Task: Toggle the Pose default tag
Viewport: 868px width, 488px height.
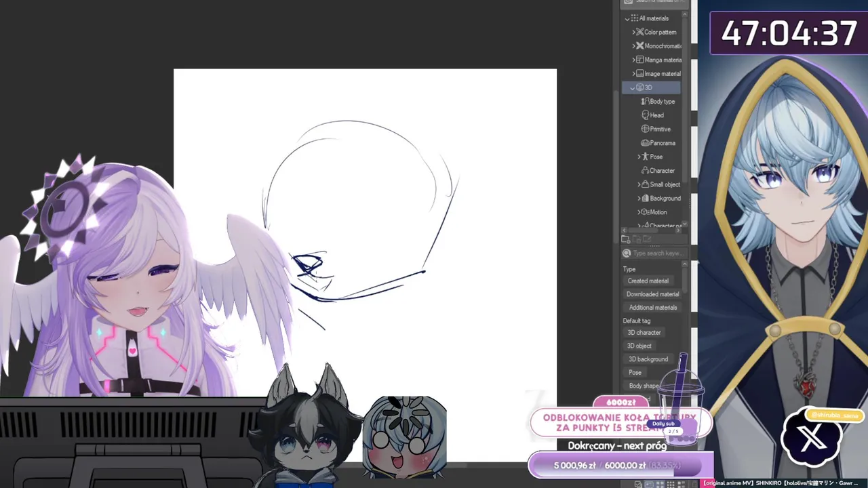Action: click(635, 373)
